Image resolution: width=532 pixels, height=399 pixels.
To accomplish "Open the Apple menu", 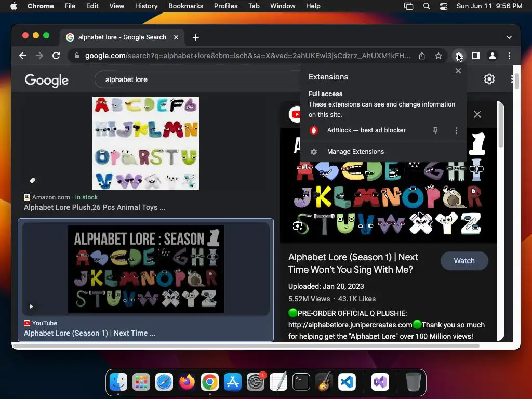I will point(14,6).
